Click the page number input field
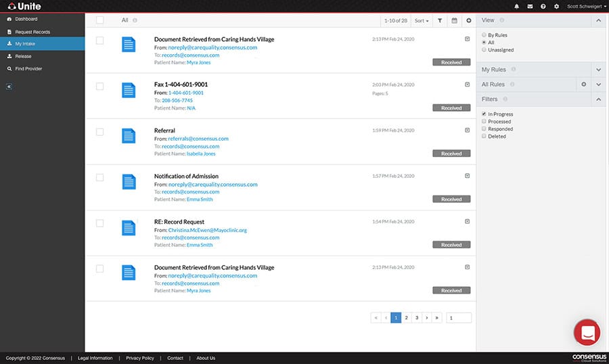This screenshot has height=364, width=609. click(x=459, y=318)
